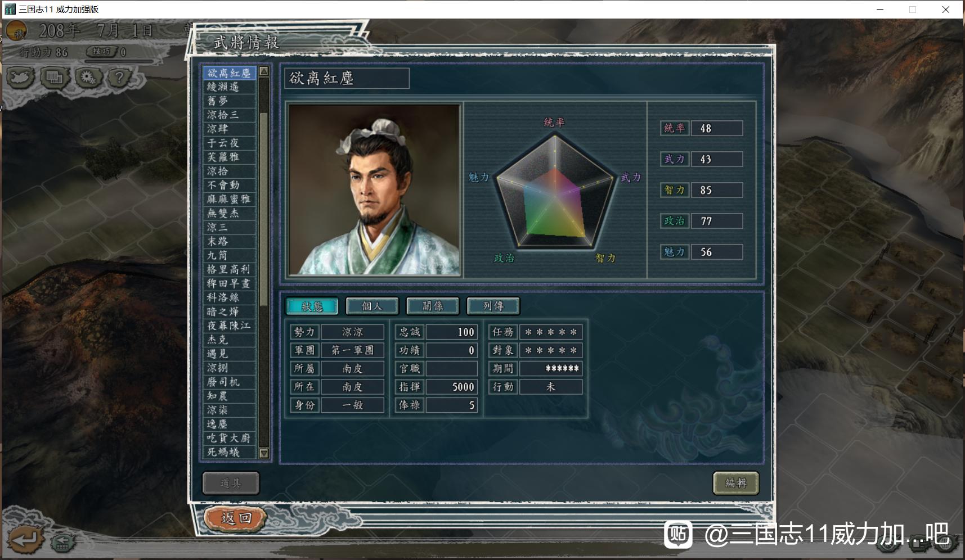Click the 俸祿 salary value 5
The width and height of the screenshot is (965, 560).
coord(452,405)
